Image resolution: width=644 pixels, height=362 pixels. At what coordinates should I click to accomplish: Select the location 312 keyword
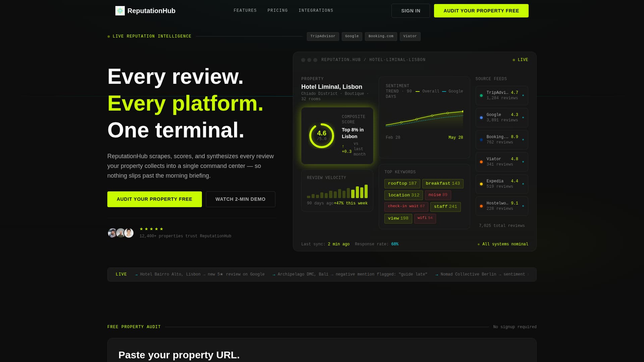pos(404,195)
